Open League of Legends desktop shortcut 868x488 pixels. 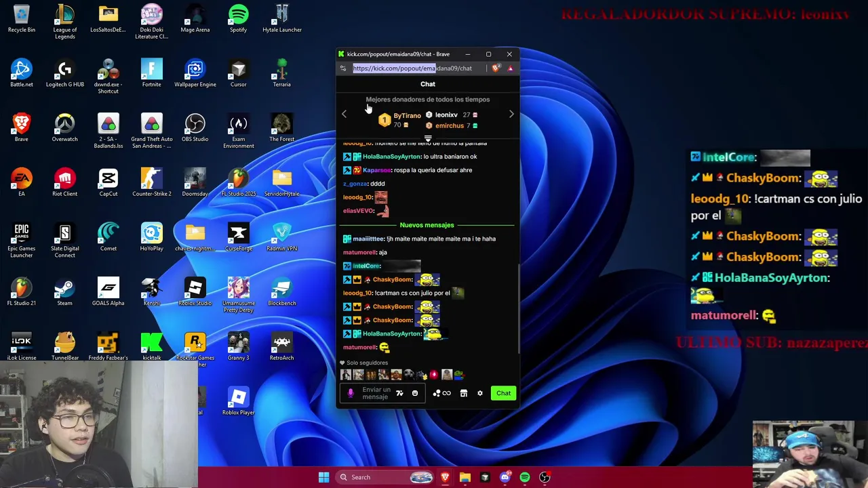[x=65, y=22]
